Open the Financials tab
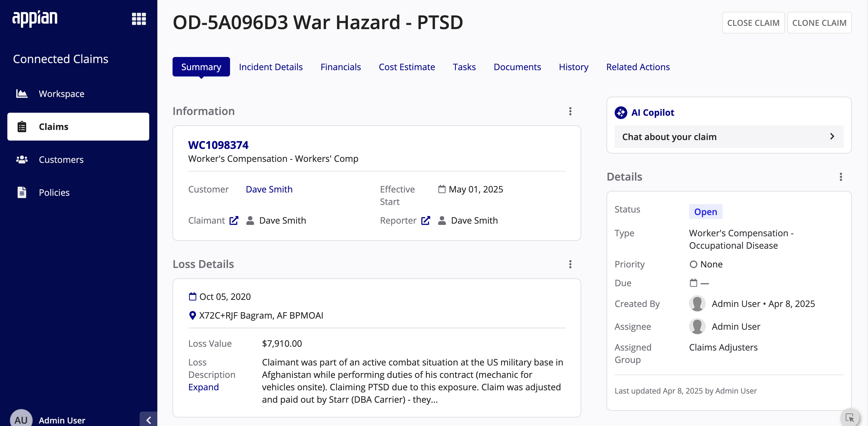Image resolution: width=868 pixels, height=426 pixels. point(341,67)
